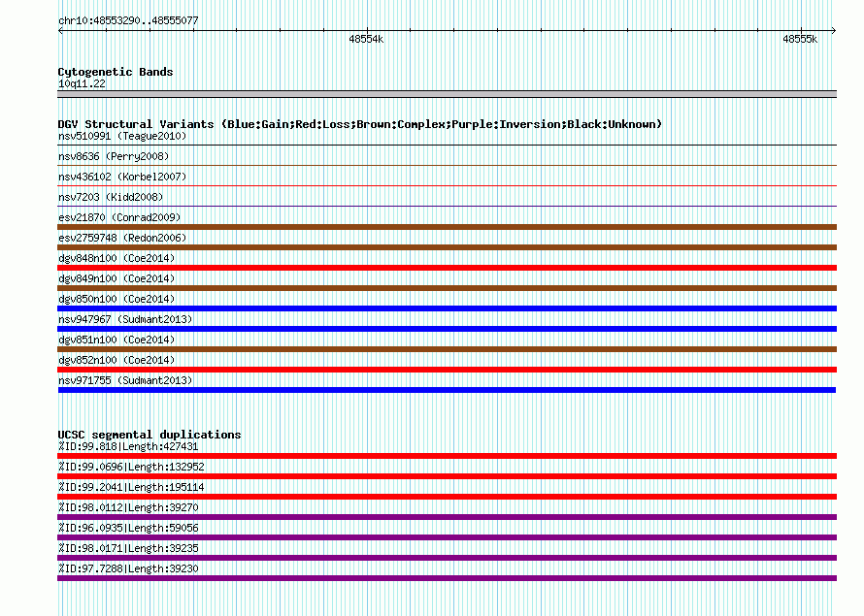Click the blue gain bar under dgv850n100

(x=447, y=308)
